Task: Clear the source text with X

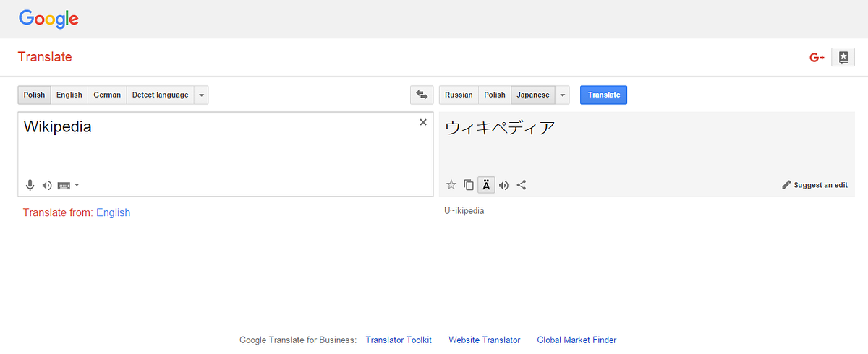Action: (423, 123)
